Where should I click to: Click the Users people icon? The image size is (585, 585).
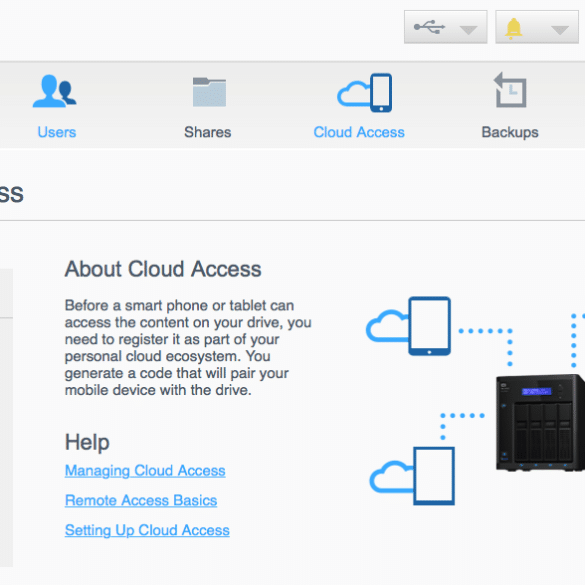coord(54,91)
